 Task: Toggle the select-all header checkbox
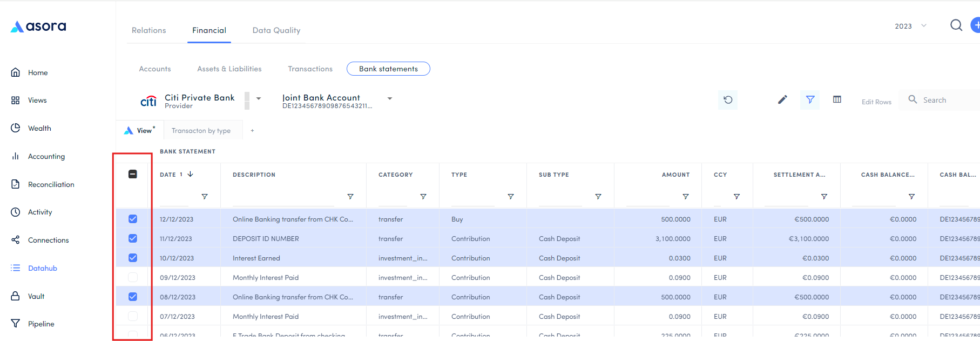pos(133,174)
